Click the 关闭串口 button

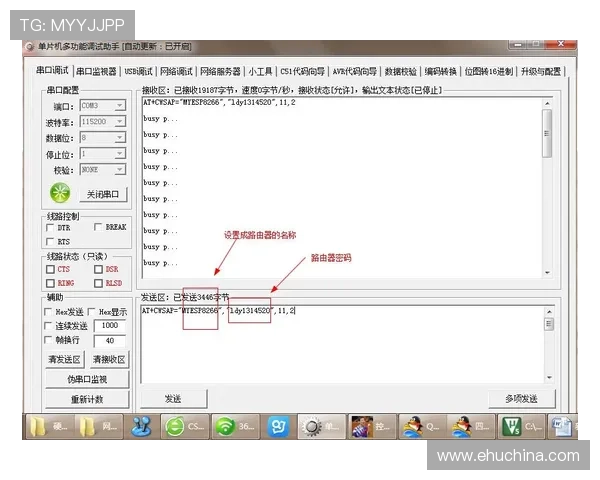coord(103,194)
